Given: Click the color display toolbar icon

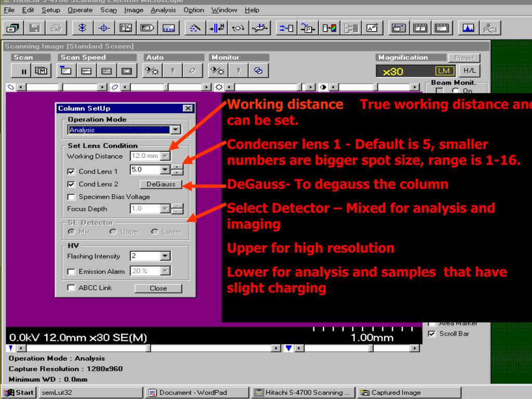Looking at the screenshot, I should (329, 28).
